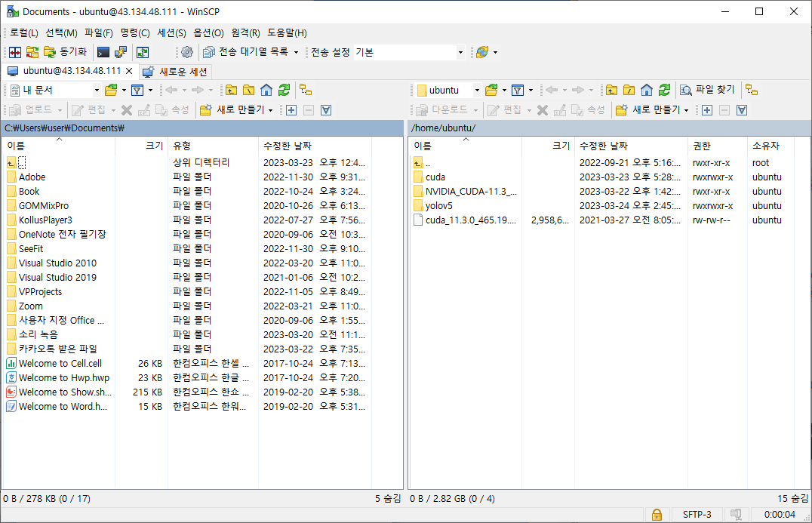Toggle local directory tree icon
The height and width of the screenshot is (523, 812).
pyautogui.click(x=306, y=90)
